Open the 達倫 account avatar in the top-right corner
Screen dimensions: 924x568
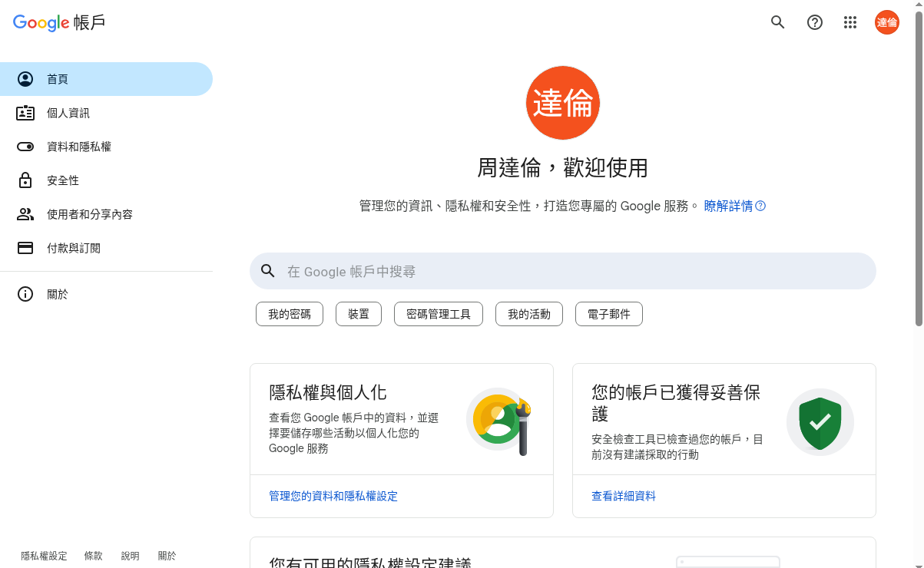(887, 22)
